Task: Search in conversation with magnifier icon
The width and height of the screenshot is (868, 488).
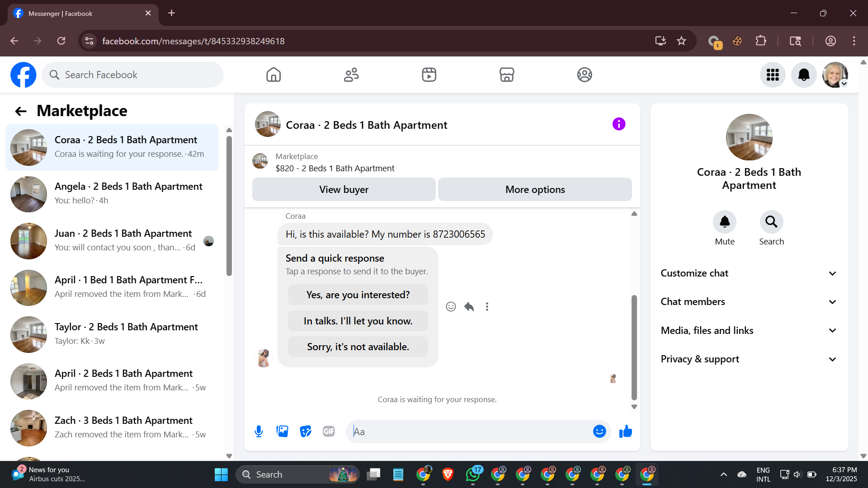Action: click(x=771, y=222)
